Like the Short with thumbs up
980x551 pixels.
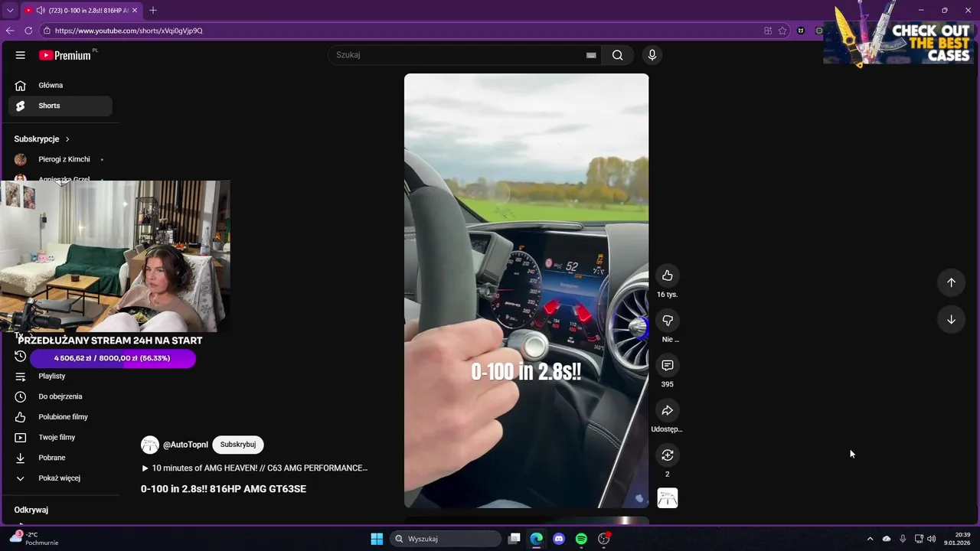point(668,275)
